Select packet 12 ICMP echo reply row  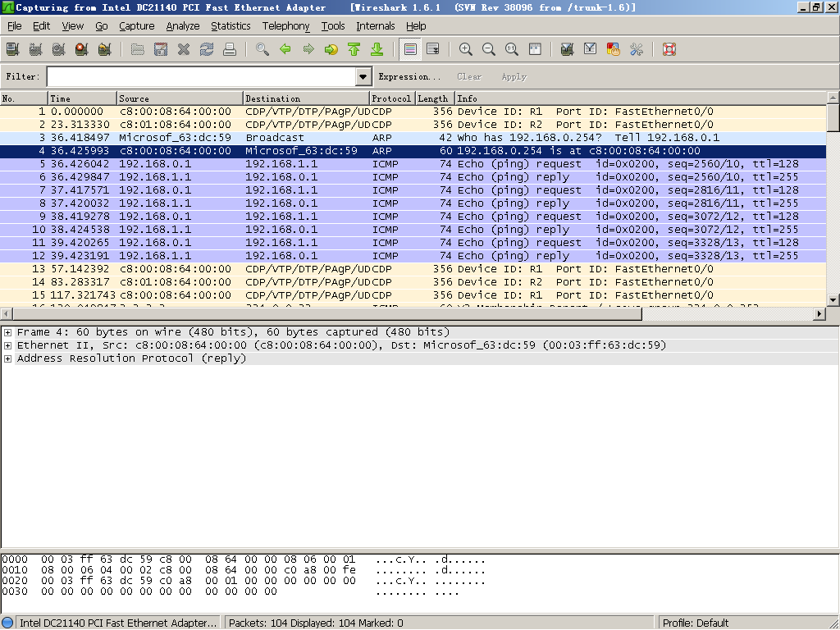point(413,256)
